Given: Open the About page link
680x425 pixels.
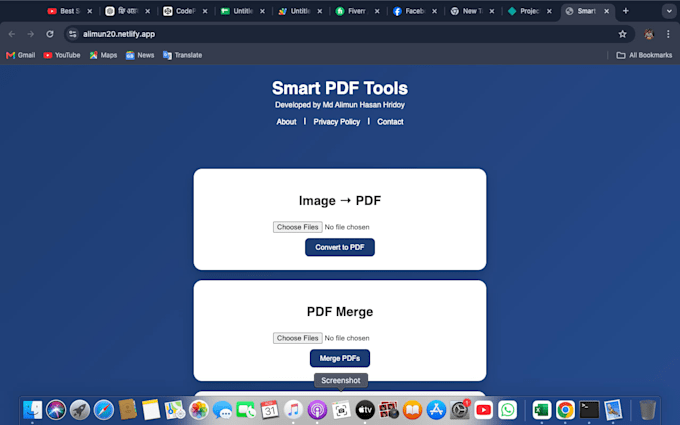Looking at the screenshot, I should pyautogui.click(x=286, y=122).
